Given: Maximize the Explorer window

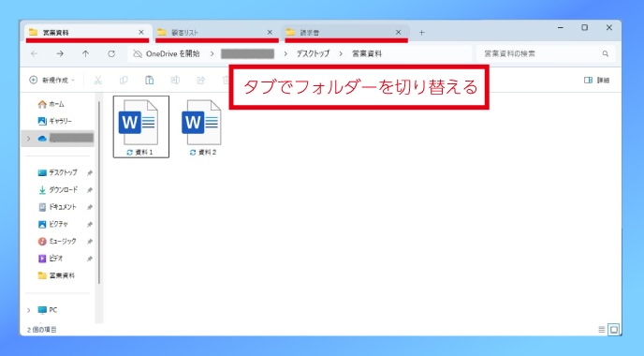Looking at the screenshot, I should pos(584,27).
